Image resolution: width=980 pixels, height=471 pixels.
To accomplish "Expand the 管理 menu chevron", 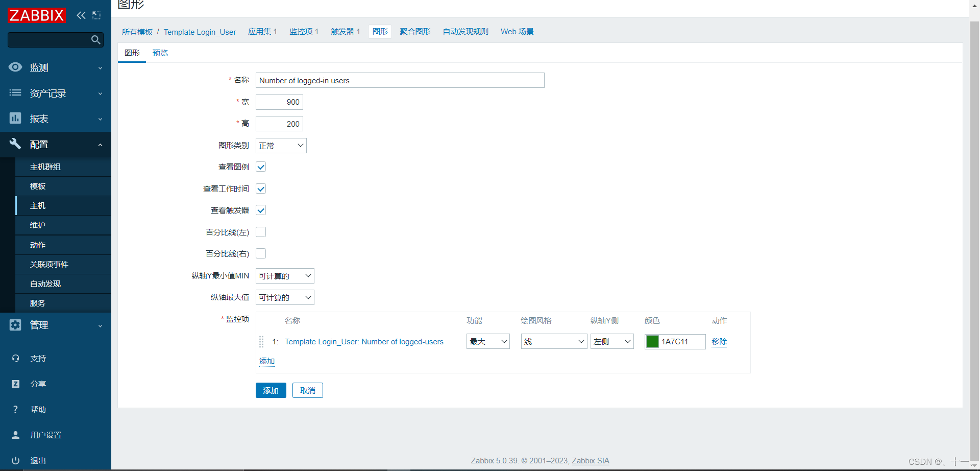I will coord(100,326).
